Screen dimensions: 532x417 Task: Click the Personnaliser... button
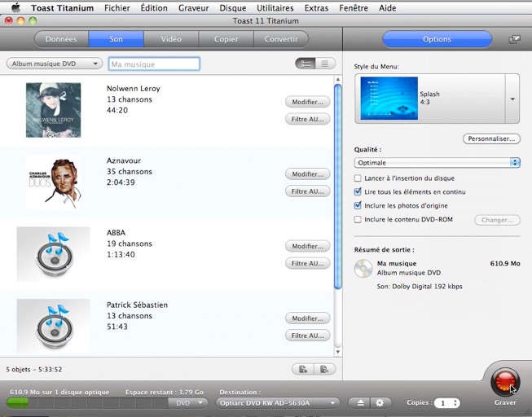(491, 138)
